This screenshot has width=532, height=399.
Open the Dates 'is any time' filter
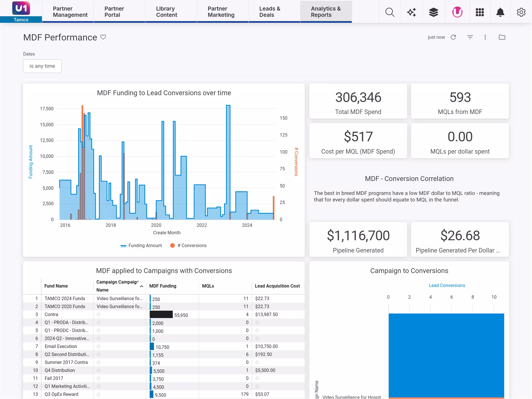(42, 66)
